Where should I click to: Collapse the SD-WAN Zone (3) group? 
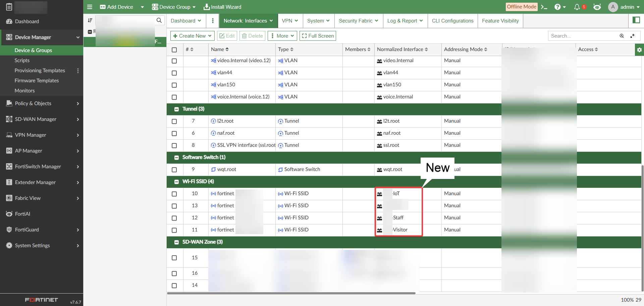pyautogui.click(x=176, y=242)
